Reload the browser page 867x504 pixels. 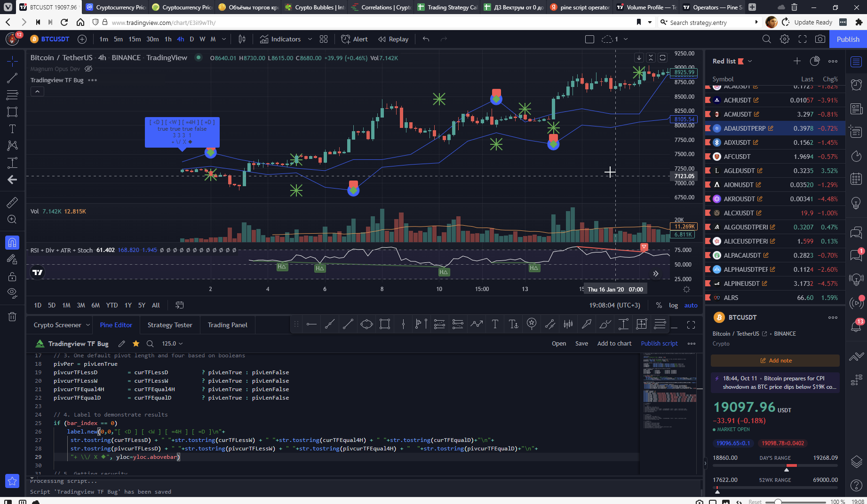(x=64, y=22)
